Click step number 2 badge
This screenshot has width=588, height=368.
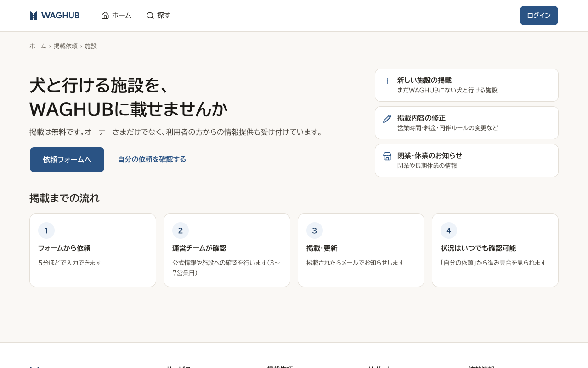click(181, 230)
